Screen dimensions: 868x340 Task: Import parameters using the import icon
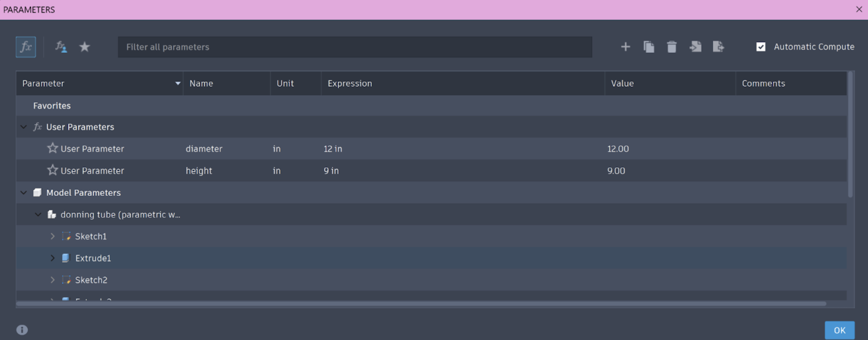pos(696,47)
